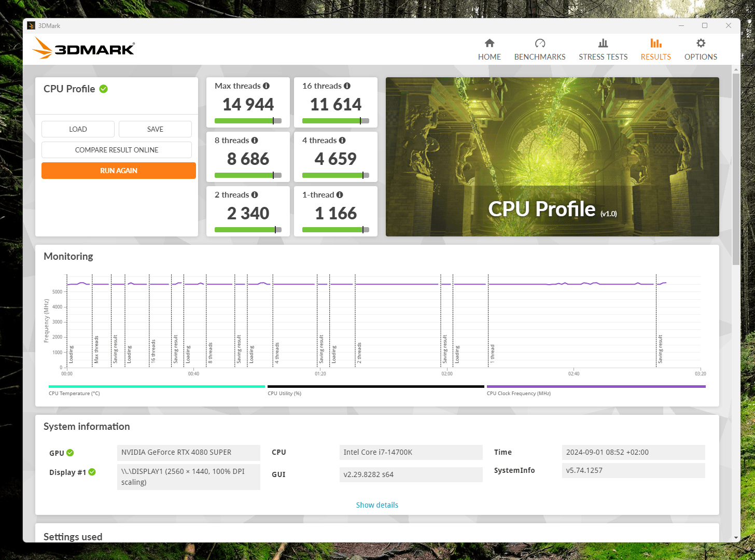Click the 4 659 score value
The width and height of the screenshot is (755, 560).
(335, 159)
